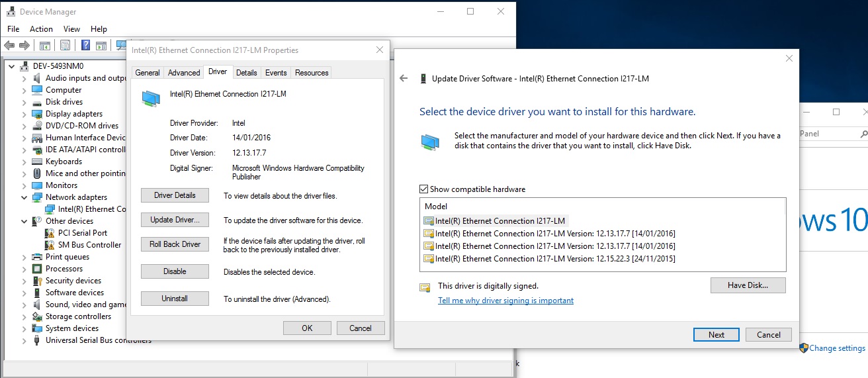
Task: Click the blue Help question mark toolbar icon
Action: tap(85, 46)
